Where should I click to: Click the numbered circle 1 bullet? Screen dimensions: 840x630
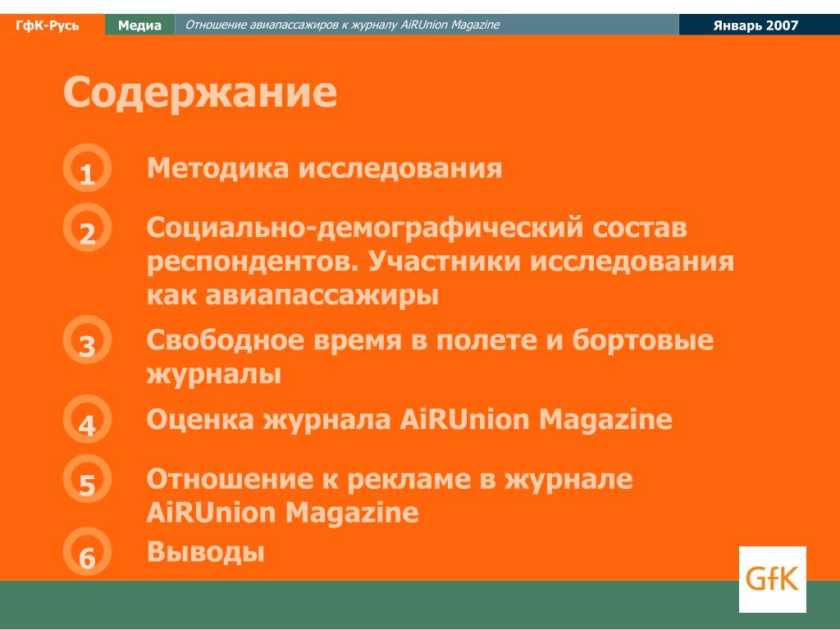87,167
